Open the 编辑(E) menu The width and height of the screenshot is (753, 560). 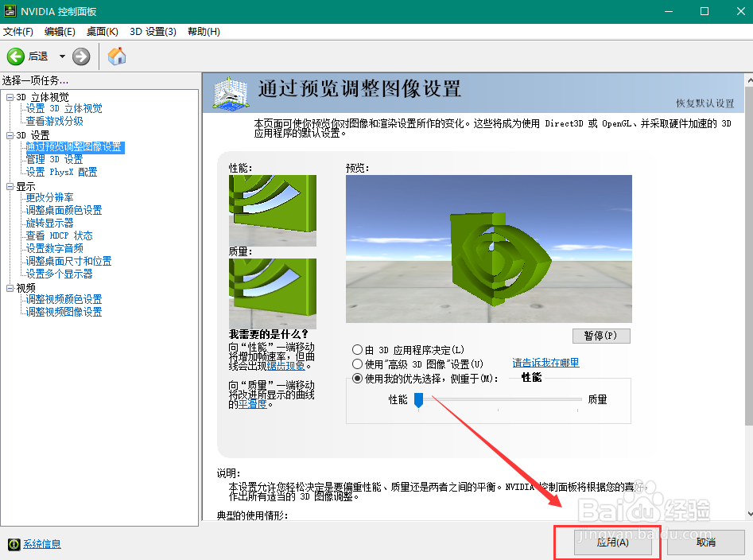60,32
